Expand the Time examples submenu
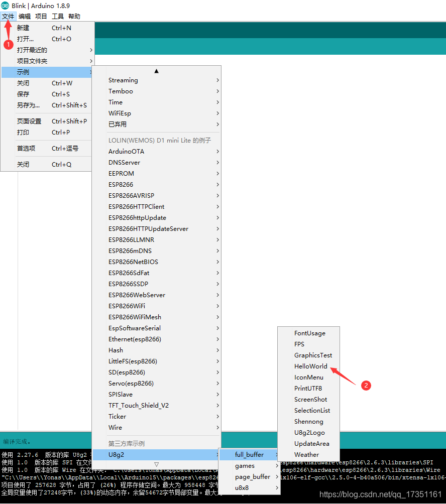Screen dimensions: 446x504 (x=157, y=102)
